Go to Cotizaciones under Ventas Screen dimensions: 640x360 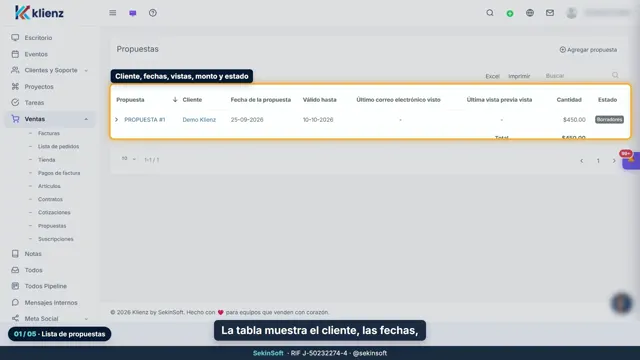pyautogui.click(x=54, y=212)
